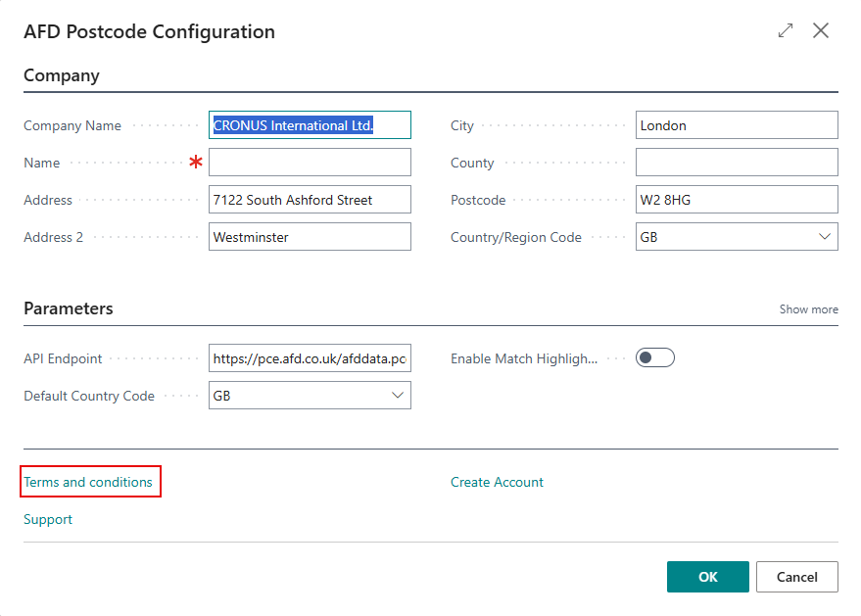Expand the dialog to full screen
The width and height of the screenshot is (861, 616).
(x=785, y=30)
